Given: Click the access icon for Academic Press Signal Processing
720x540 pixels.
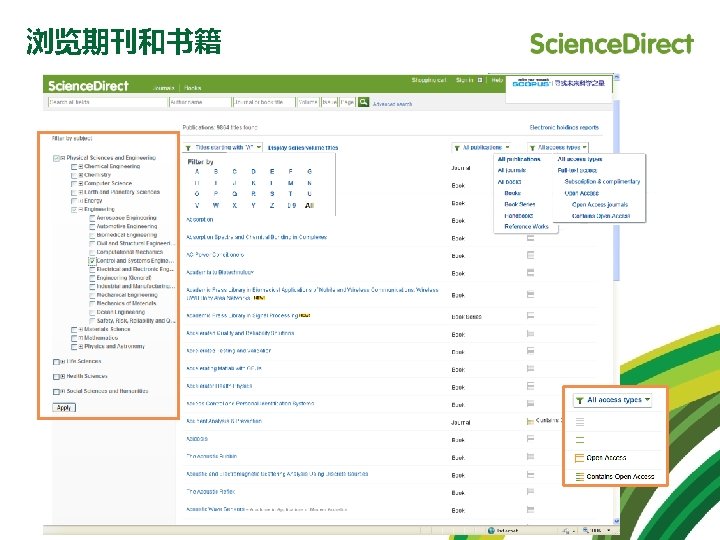Looking at the screenshot, I should tap(530, 315).
